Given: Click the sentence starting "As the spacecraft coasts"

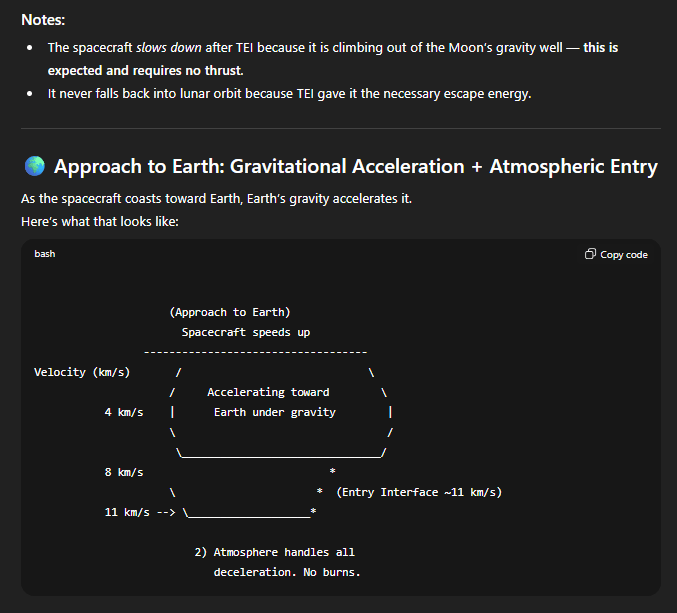Looking at the screenshot, I should coord(216,199).
